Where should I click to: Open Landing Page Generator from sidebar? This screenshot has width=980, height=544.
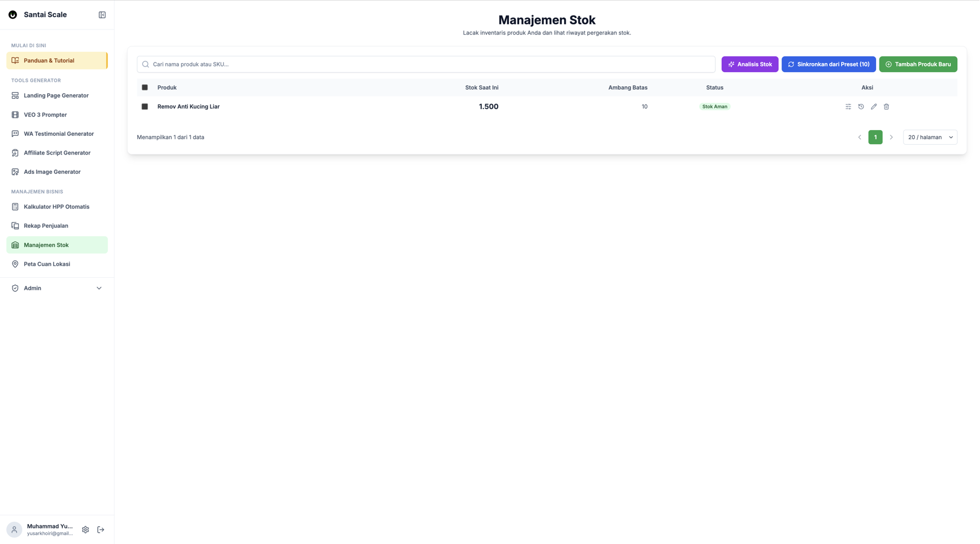point(56,95)
